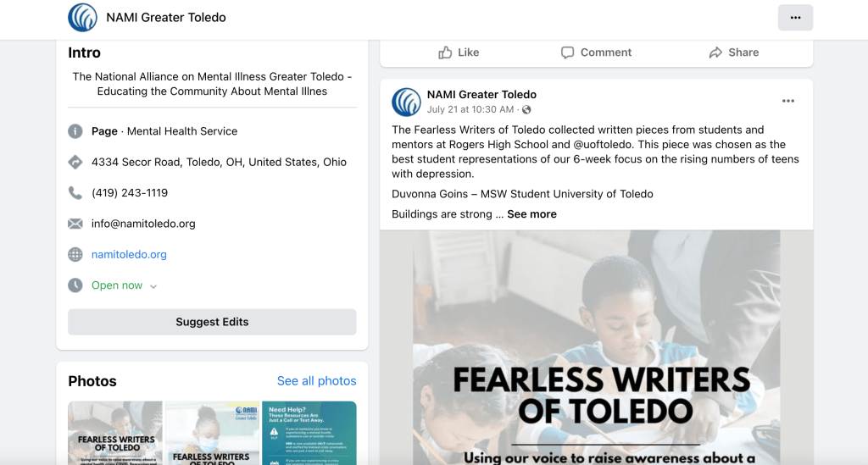
Task: Open the NAMI Greater Toledo post author link
Action: (x=481, y=94)
